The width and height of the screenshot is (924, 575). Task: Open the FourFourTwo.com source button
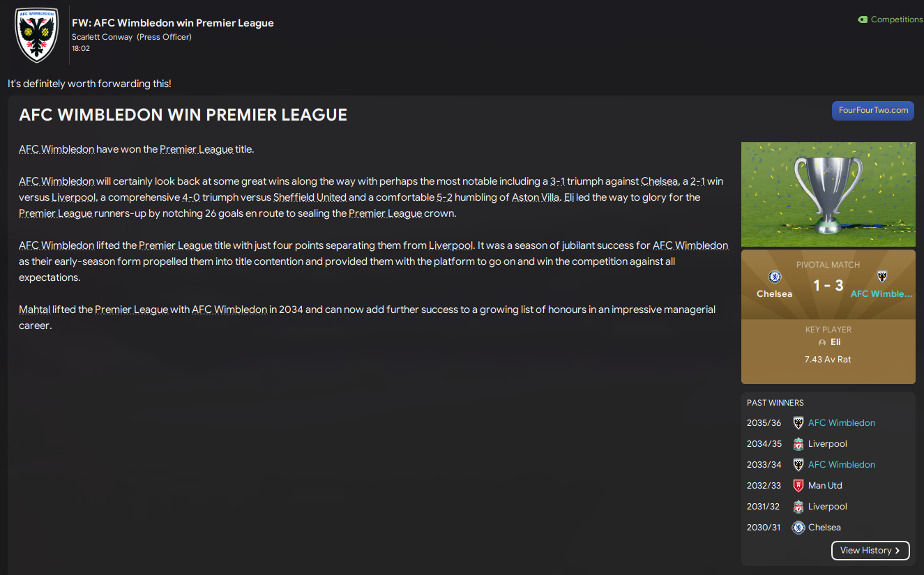coord(872,111)
